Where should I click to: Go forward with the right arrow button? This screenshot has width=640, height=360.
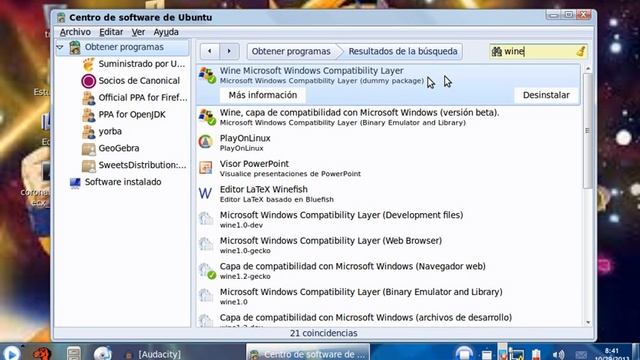pos(229,51)
